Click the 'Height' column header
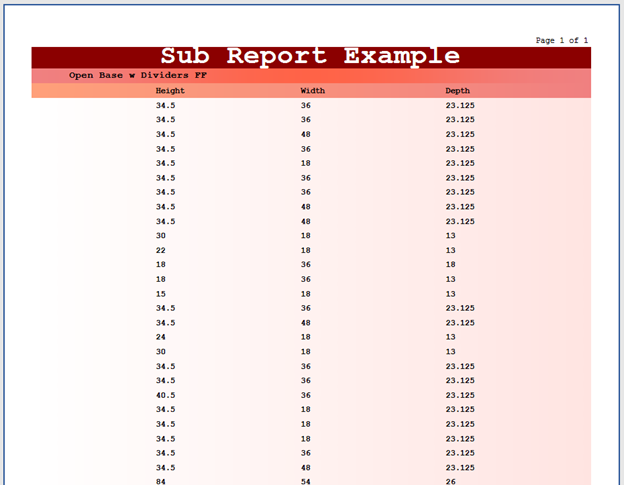This screenshot has height=485, width=624. tap(170, 91)
